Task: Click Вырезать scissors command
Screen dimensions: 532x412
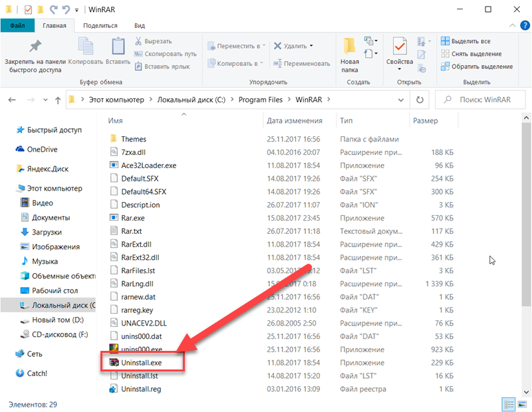Action: [x=154, y=41]
